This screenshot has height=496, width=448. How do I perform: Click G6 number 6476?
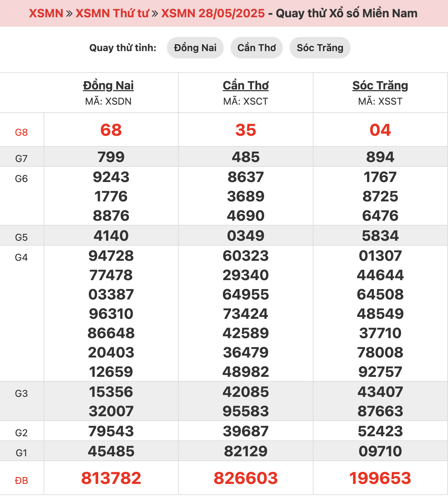point(380,216)
